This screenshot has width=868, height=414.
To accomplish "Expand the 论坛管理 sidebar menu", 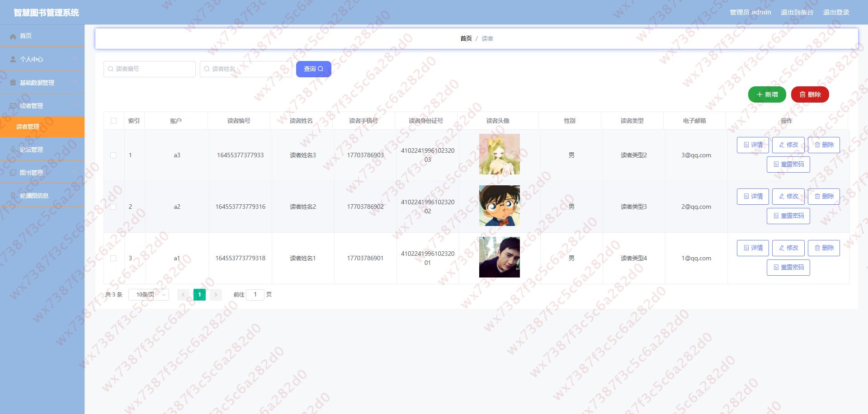I will click(x=42, y=150).
